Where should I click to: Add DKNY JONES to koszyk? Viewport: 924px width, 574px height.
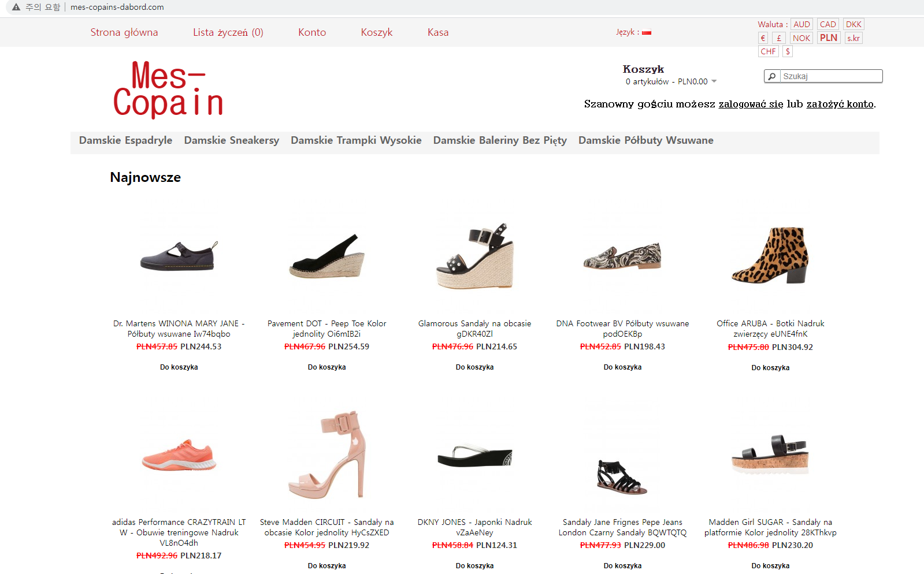pyautogui.click(x=475, y=566)
